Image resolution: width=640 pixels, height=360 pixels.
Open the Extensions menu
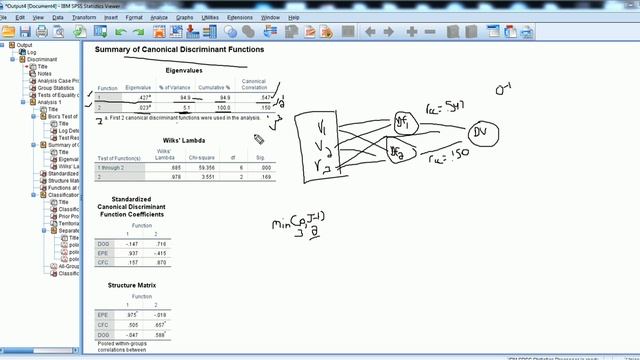(x=240, y=18)
